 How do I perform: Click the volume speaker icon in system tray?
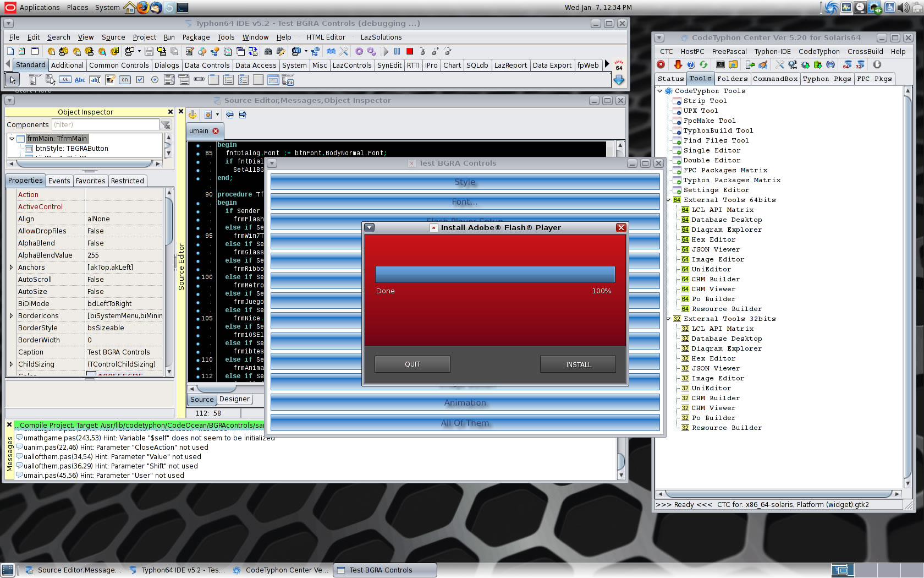tap(903, 7)
